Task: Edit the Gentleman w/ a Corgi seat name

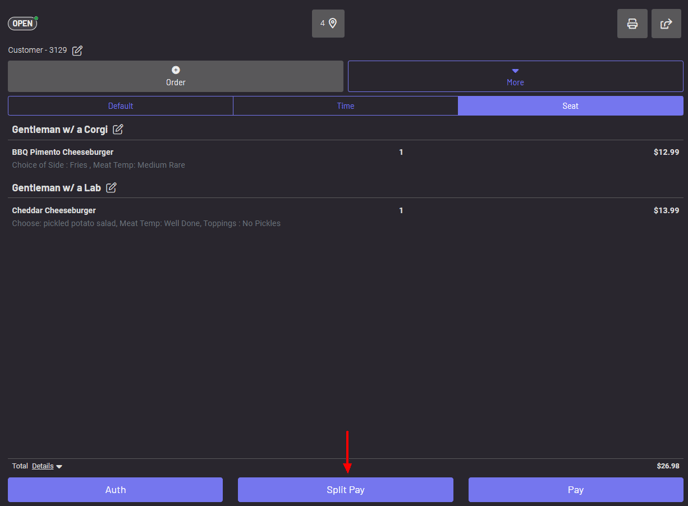Action: [x=118, y=129]
